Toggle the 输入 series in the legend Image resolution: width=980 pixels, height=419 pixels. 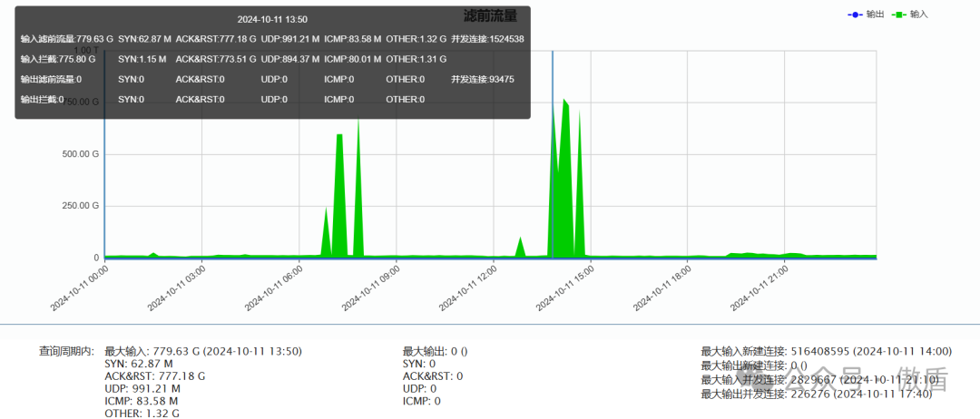909,15
